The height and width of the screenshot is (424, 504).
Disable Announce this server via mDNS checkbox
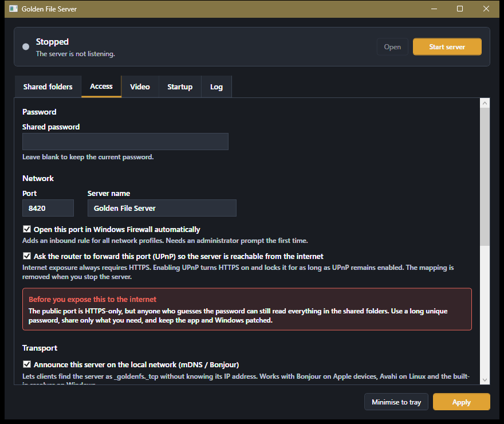coord(27,364)
